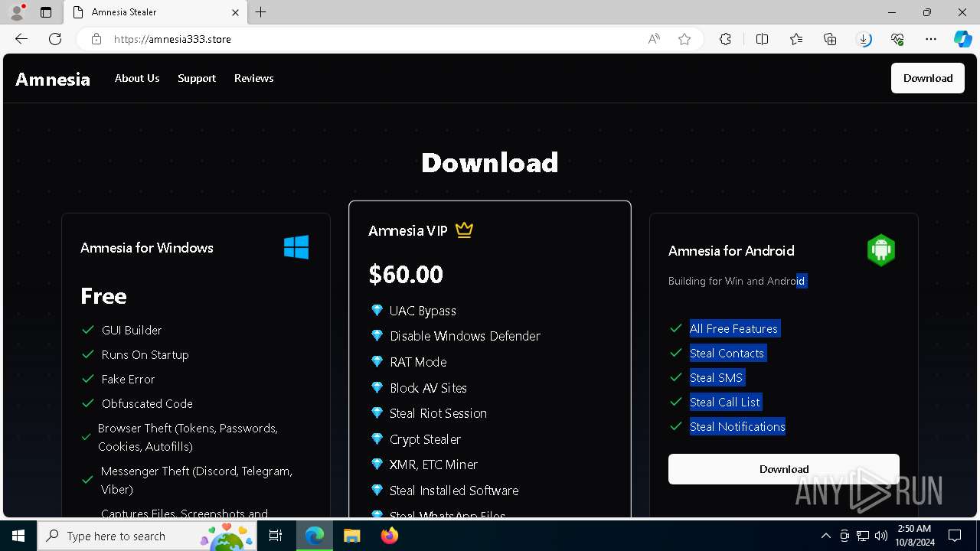980x551 pixels.
Task: Click the 'Amnesia for Windows' card title
Action: pyautogui.click(x=147, y=248)
